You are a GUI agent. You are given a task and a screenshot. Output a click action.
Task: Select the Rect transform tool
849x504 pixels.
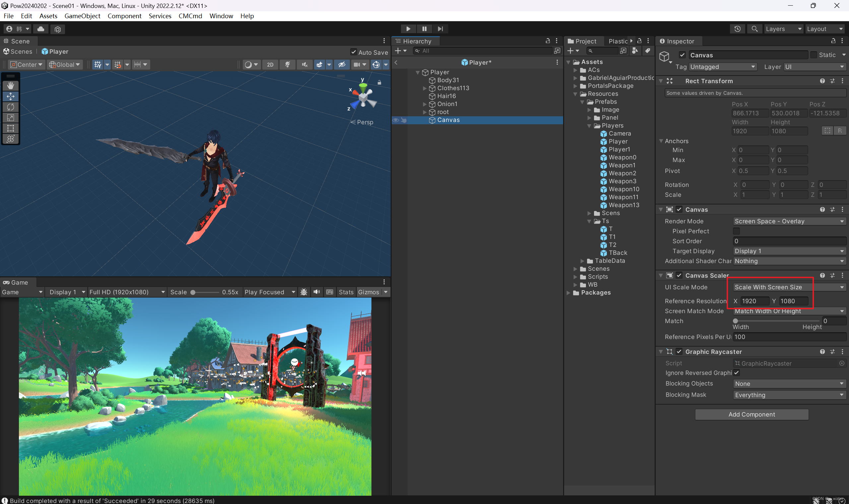coord(11,128)
